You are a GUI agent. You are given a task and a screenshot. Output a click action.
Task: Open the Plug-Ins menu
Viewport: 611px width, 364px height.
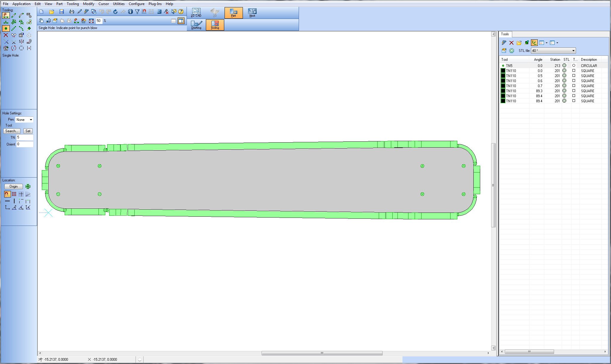[x=155, y=4]
